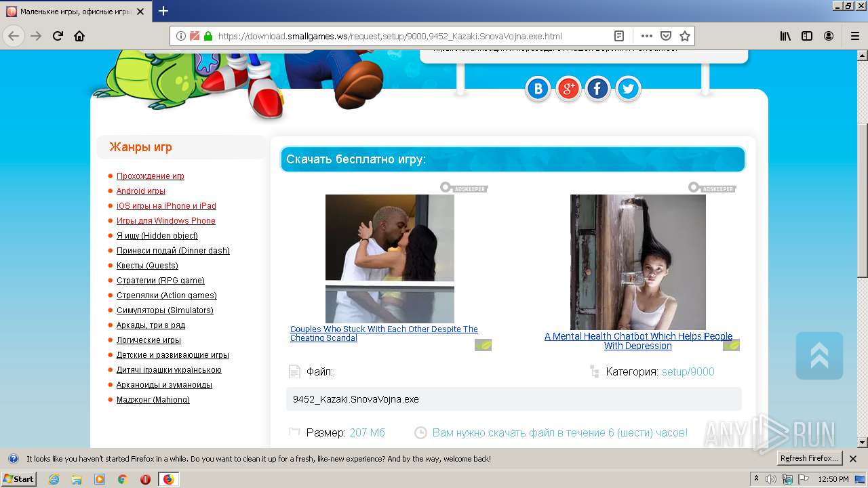This screenshot has height=488, width=868.
Task: Open Квесты (Quests) link
Action: pyautogui.click(x=147, y=266)
